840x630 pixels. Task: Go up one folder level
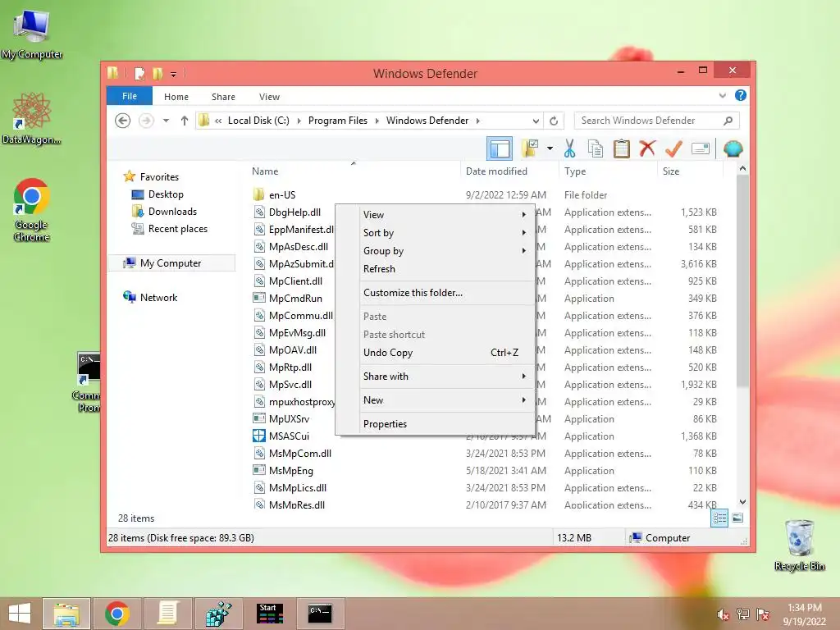click(x=185, y=121)
